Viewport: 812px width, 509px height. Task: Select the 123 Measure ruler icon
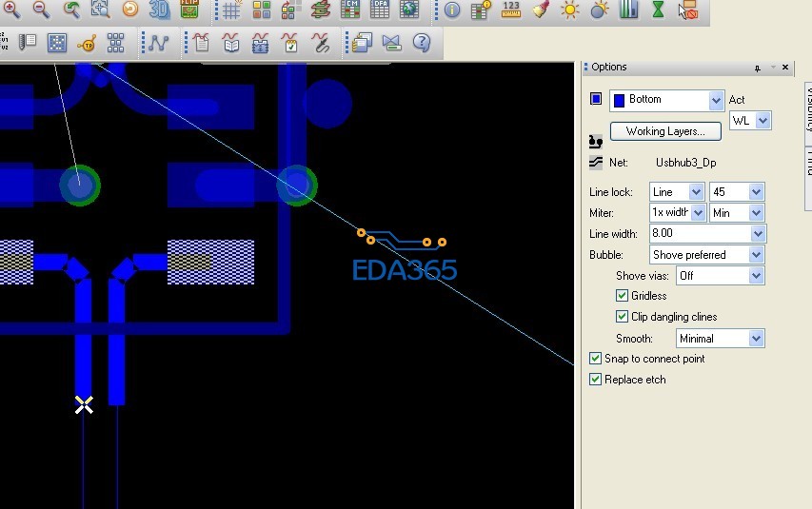tap(510, 10)
